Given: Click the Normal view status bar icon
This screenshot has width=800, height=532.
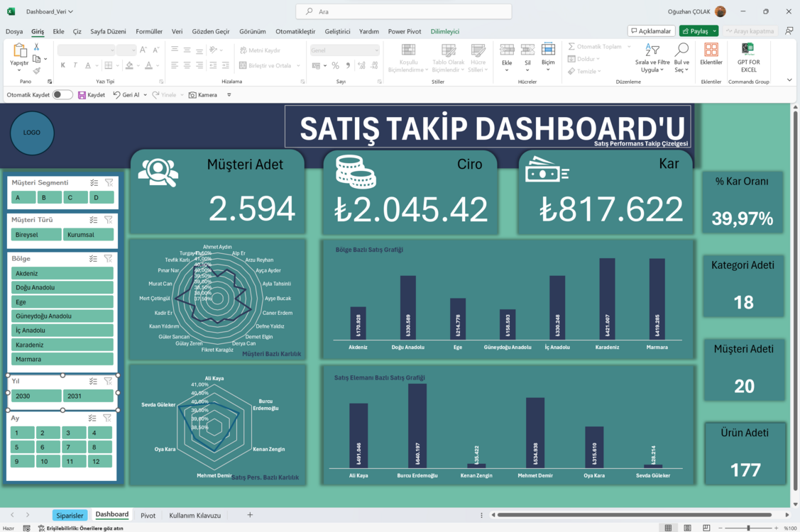Looking at the screenshot, I should pos(668,528).
